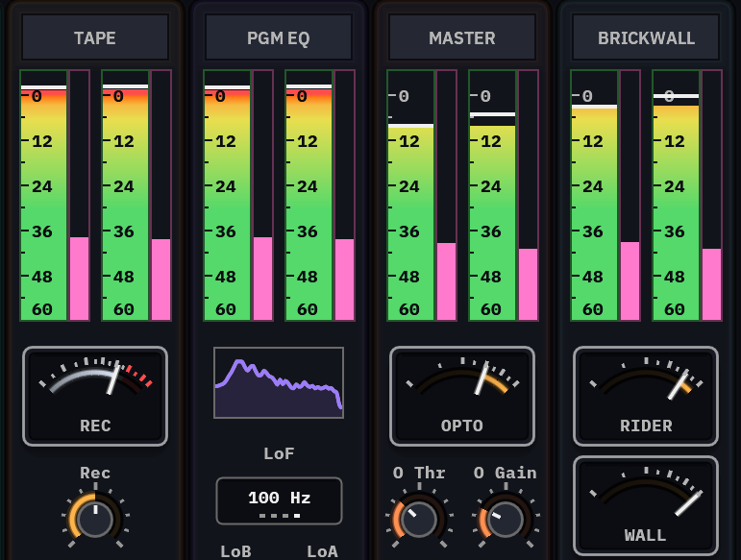Click the OPTO needle meter
The width and height of the screenshot is (741, 560).
[x=462, y=396]
